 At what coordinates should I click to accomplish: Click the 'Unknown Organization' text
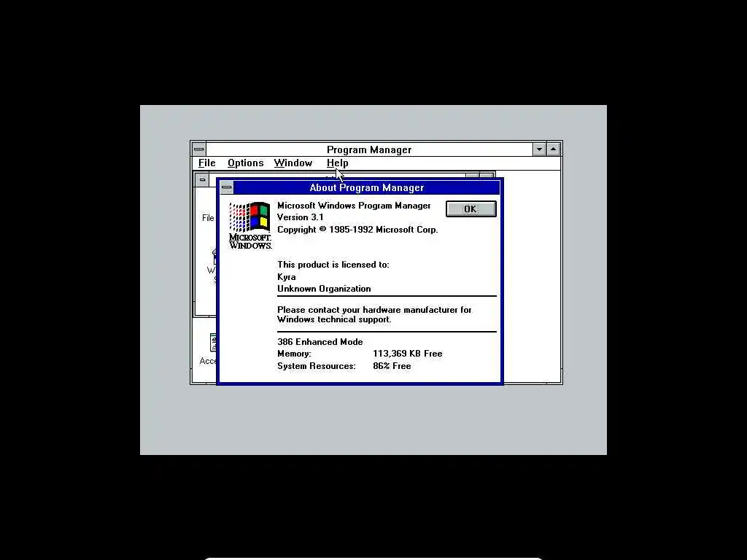324,289
